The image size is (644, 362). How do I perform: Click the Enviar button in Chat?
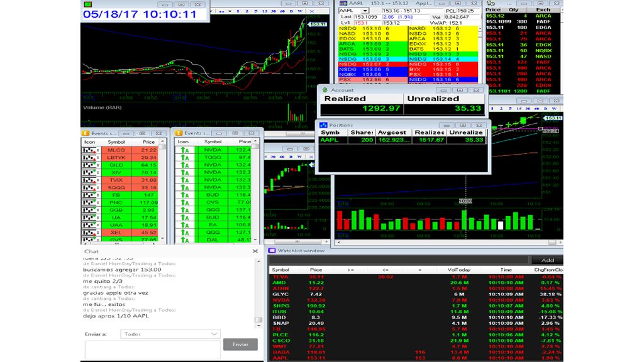point(240,344)
